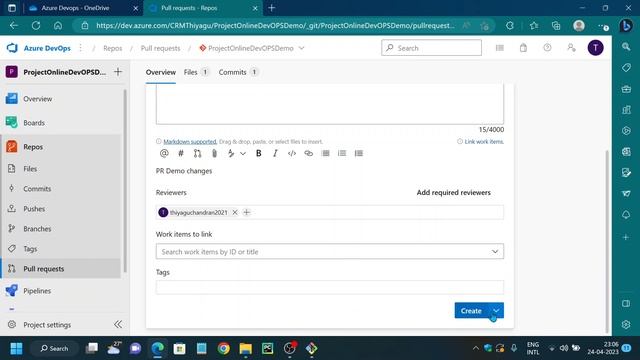The image size is (640, 360).
Task: Switch to the Commits tab
Action: [238, 72]
